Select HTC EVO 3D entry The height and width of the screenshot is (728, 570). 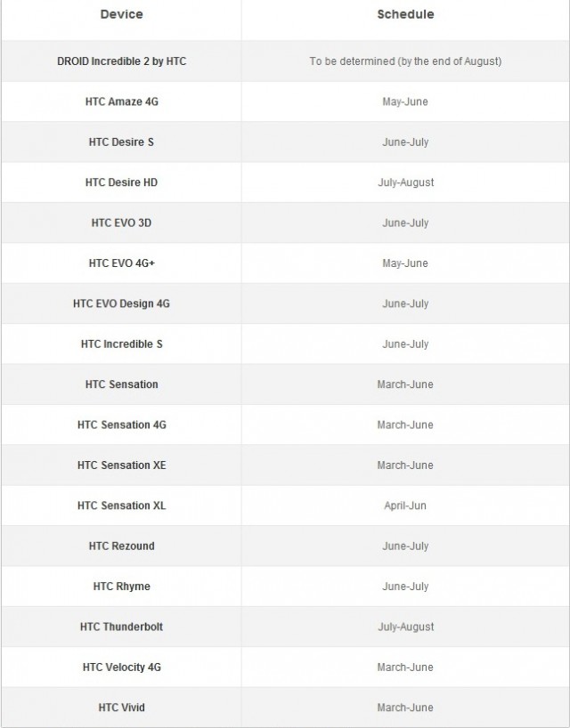[x=121, y=222]
